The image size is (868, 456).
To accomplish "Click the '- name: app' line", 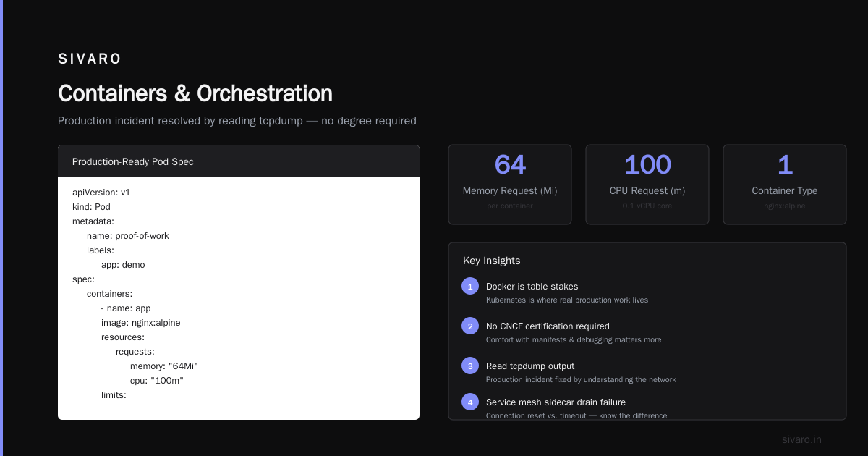I will [x=126, y=308].
